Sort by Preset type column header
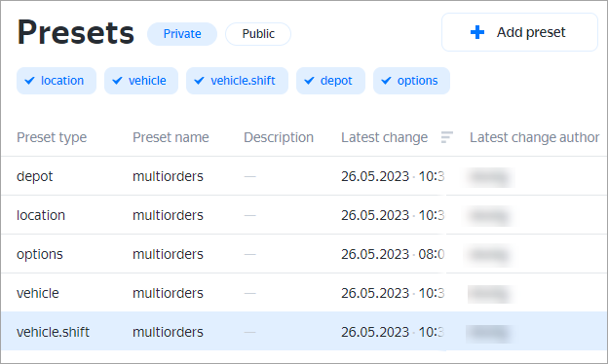This screenshot has width=608, height=364. pos(52,137)
